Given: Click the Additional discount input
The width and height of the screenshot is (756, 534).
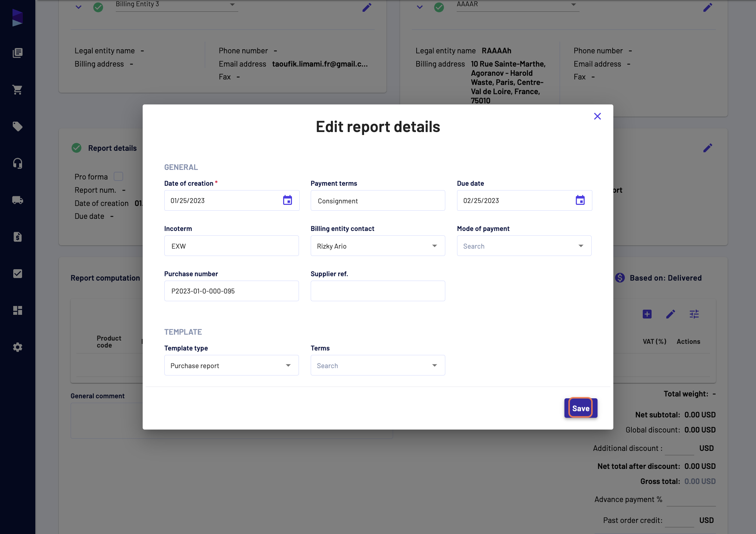Looking at the screenshot, I should 679,448.
